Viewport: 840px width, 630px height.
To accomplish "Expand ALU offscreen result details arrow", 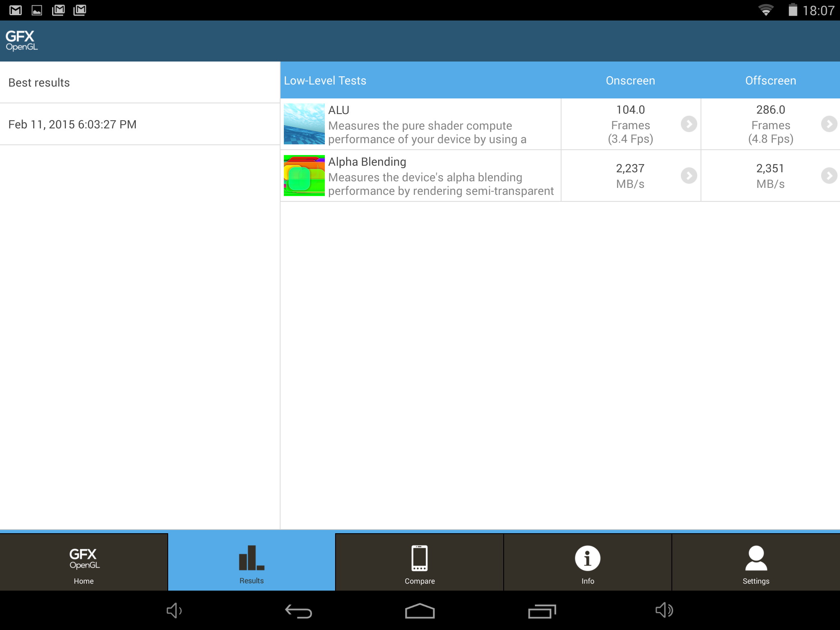I will 829,124.
